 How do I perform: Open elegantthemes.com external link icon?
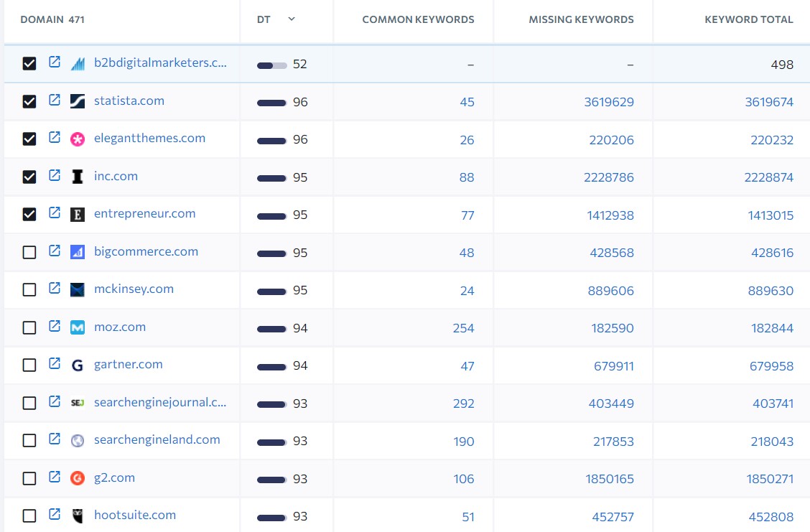click(x=55, y=137)
